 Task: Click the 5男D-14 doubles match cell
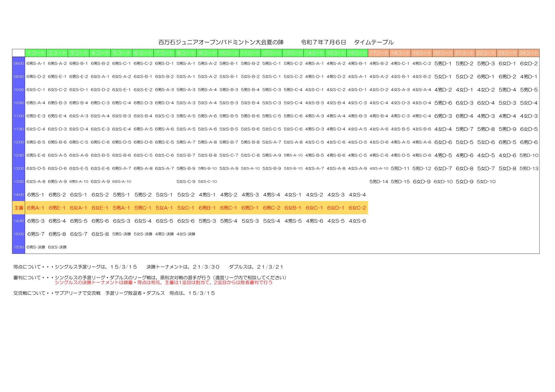tap(378, 182)
